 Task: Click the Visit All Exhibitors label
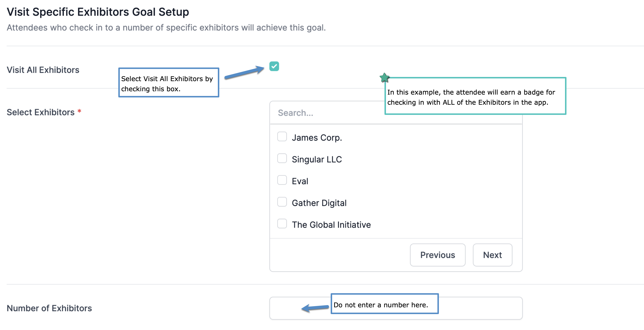[43, 70]
